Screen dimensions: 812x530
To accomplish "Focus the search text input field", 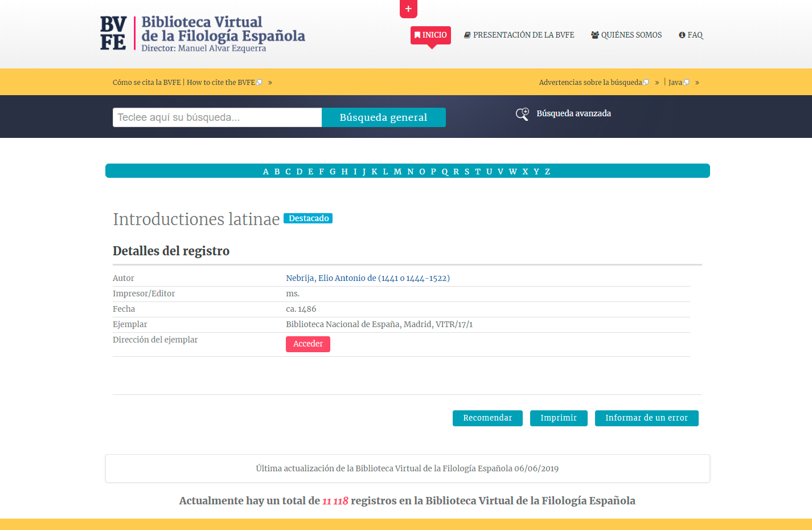I will 217,117.
